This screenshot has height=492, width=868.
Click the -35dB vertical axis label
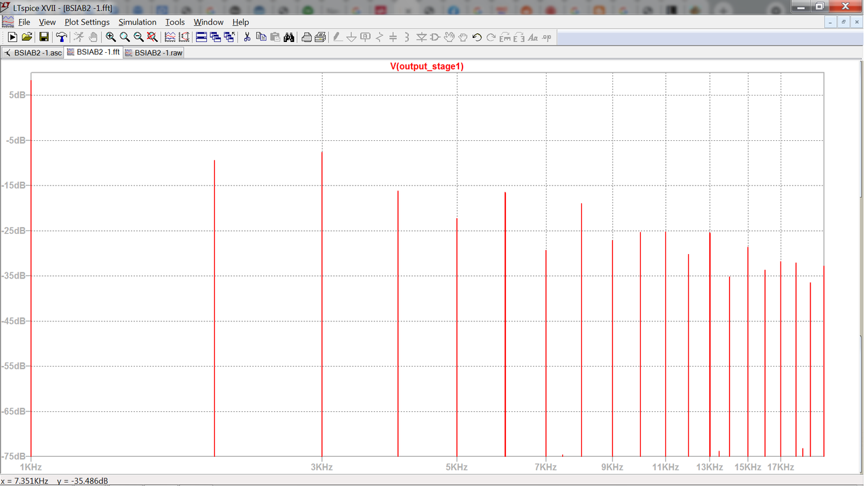(x=14, y=275)
